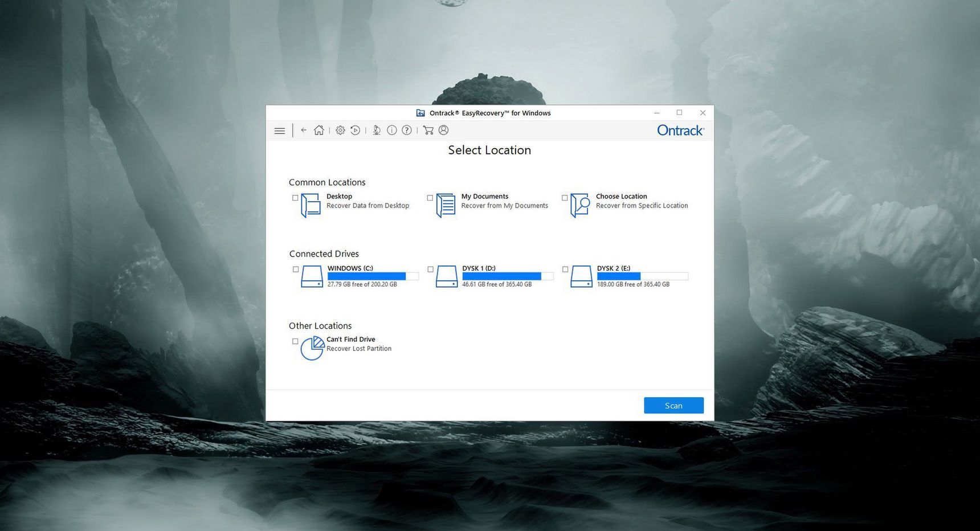Click "46.61 GB free of 365.40 GB"

click(x=497, y=284)
